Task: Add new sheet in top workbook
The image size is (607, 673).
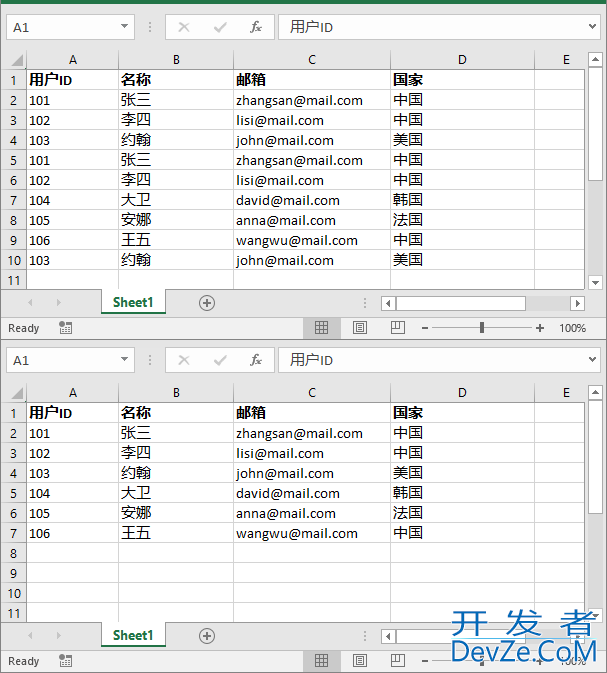Action: pyautogui.click(x=207, y=303)
